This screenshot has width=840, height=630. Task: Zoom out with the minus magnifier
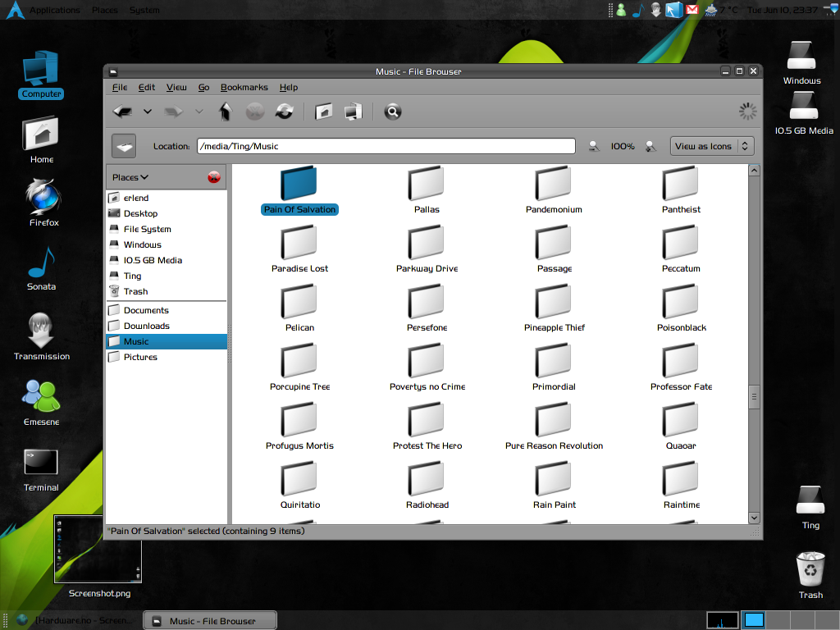click(594, 146)
